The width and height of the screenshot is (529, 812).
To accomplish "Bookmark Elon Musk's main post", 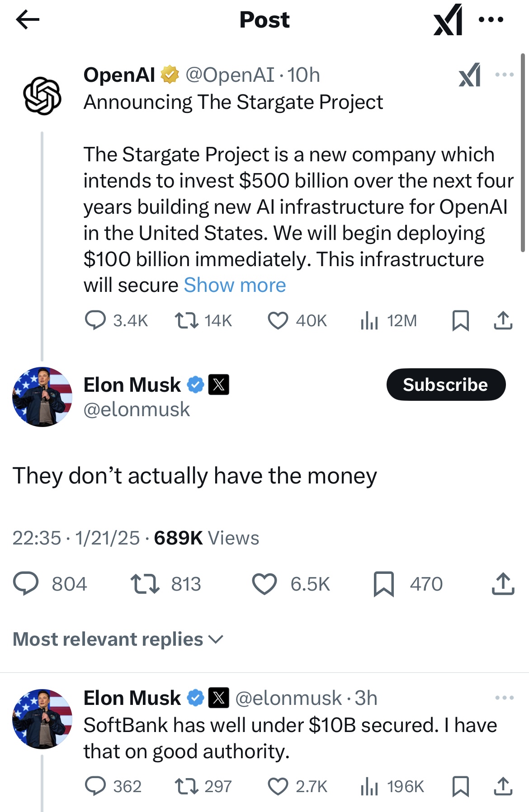I will [383, 584].
